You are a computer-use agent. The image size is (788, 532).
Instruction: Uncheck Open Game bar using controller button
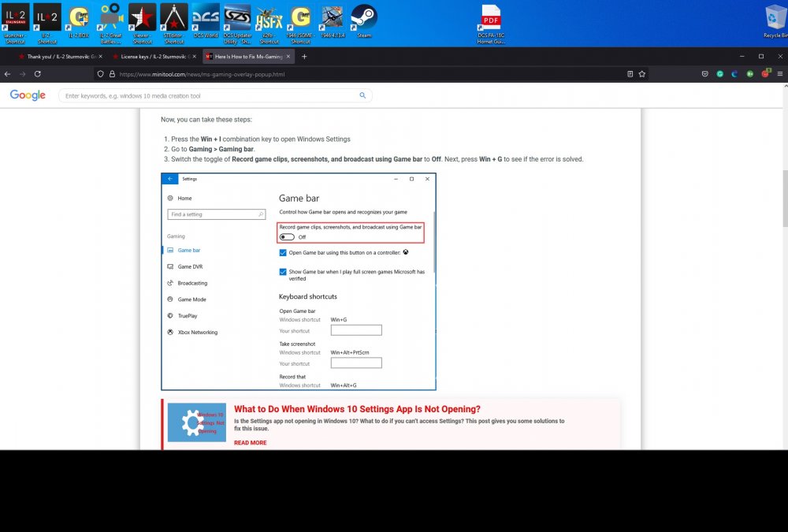(x=283, y=253)
